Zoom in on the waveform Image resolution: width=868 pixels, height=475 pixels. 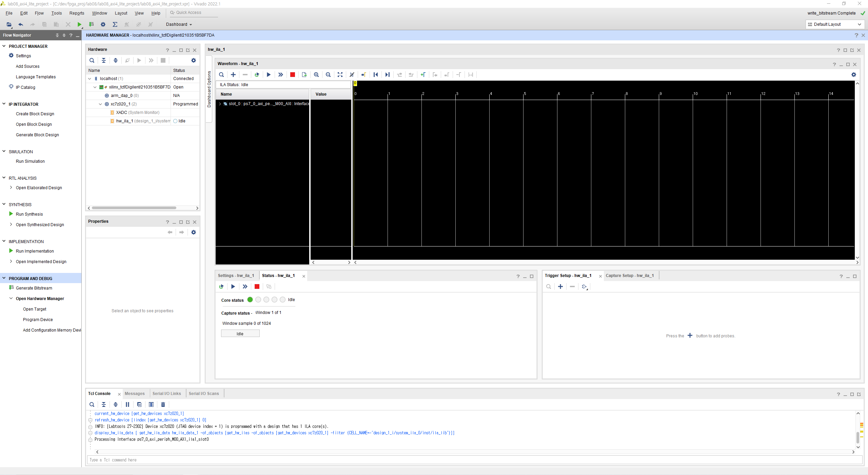pyautogui.click(x=316, y=75)
